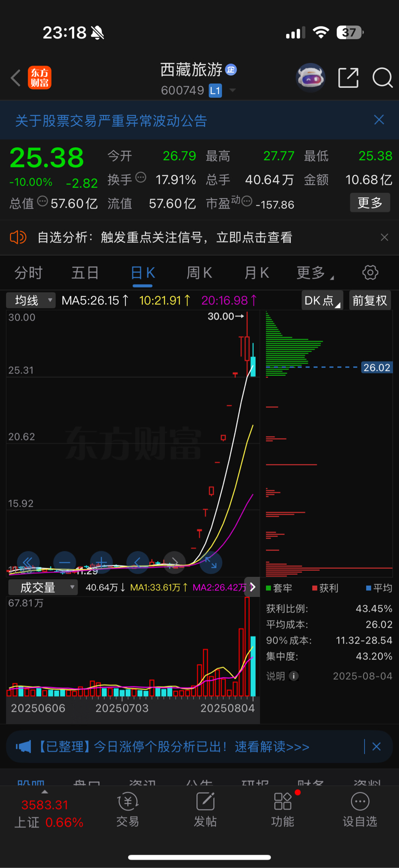Open the 成交量 indicator dropdown
Screen dimensions: 399x868
pyautogui.click(x=43, y=587)
